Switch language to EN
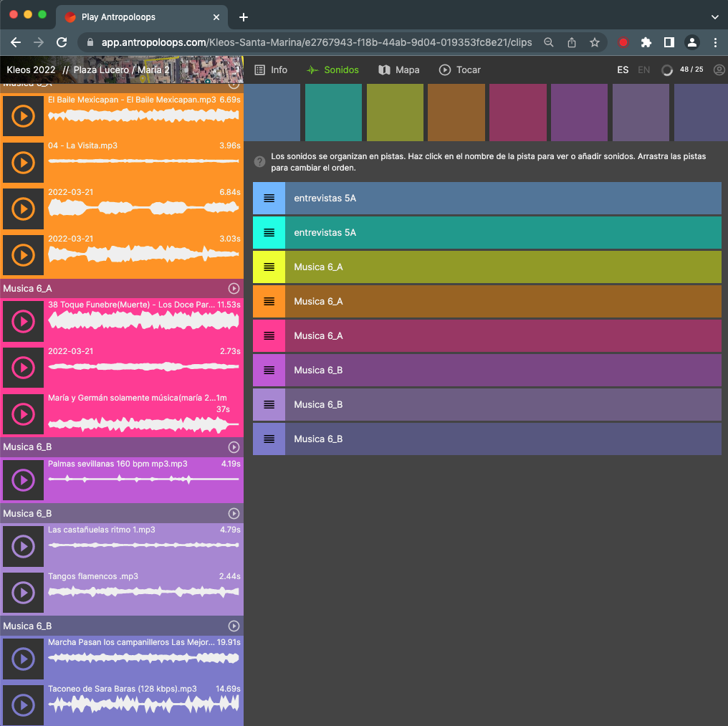The width and height of the screenshot is (728, 726). click(x=643, y=70)
